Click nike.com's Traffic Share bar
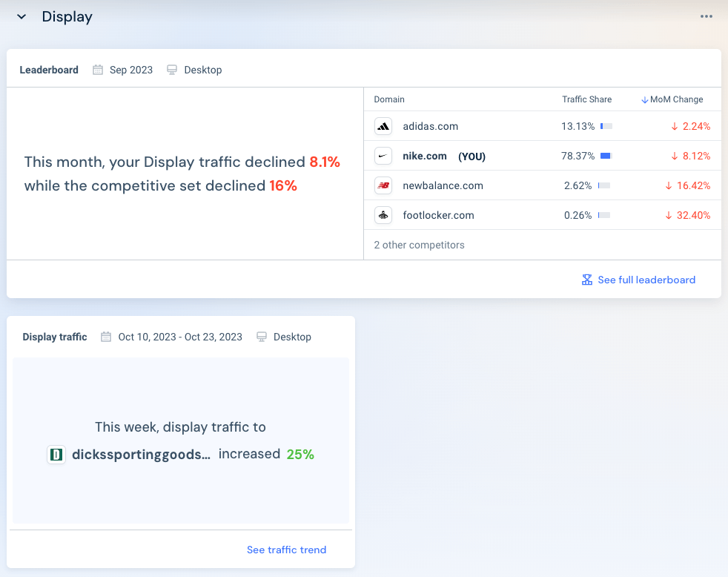The image size is (728, 577). 607,156
